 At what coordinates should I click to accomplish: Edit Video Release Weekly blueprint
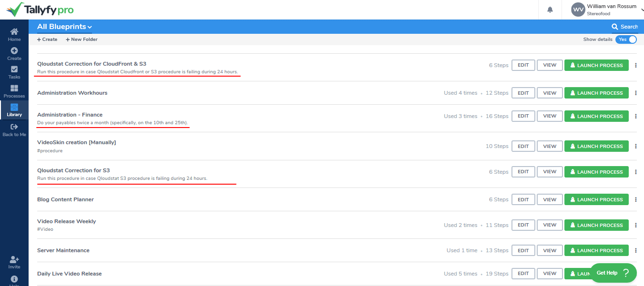(x=523, y=225)
